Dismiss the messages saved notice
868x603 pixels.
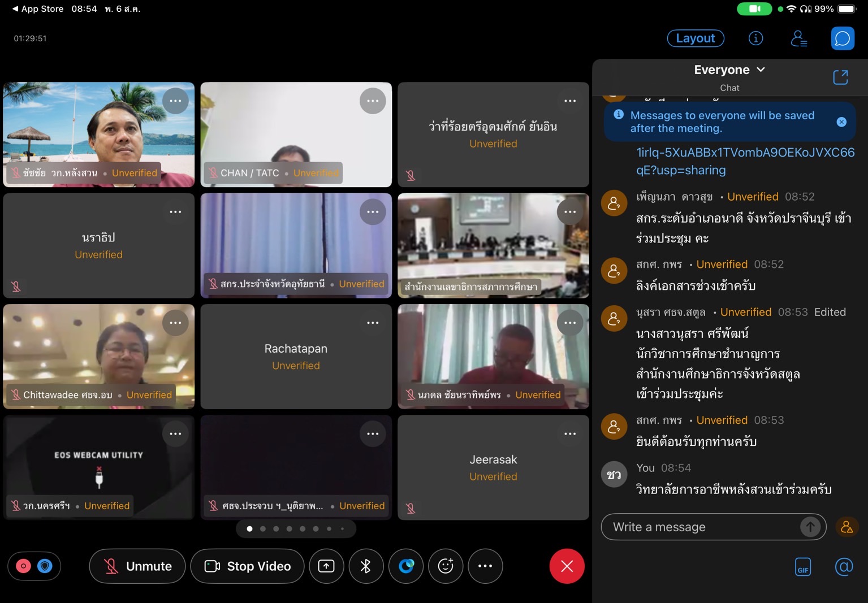point(841,122)
